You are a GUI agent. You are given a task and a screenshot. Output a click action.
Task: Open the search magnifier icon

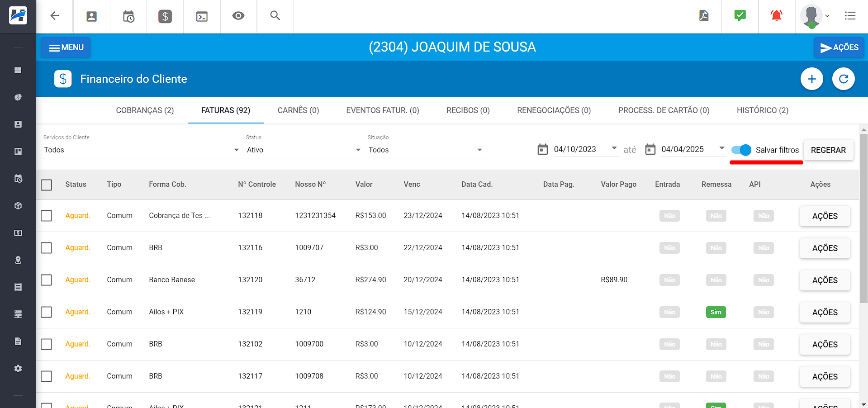275,16
